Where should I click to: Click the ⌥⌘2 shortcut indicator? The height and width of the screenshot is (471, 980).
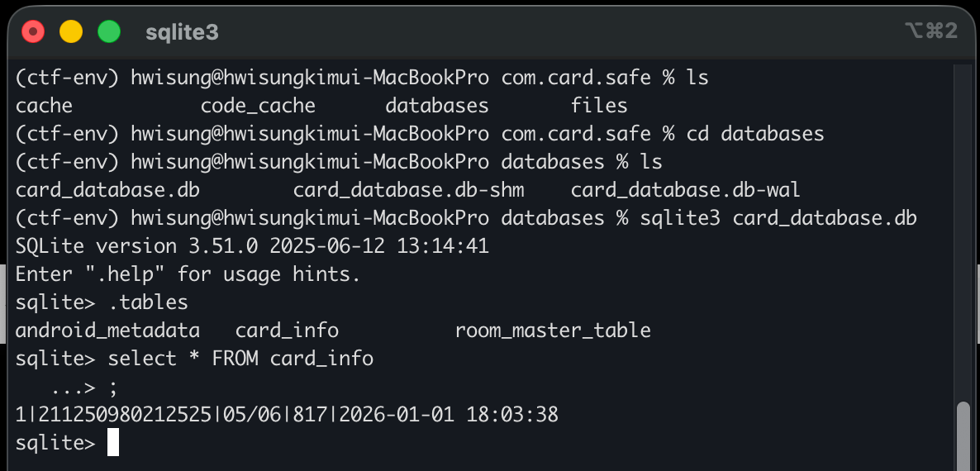tap(930, 31)
